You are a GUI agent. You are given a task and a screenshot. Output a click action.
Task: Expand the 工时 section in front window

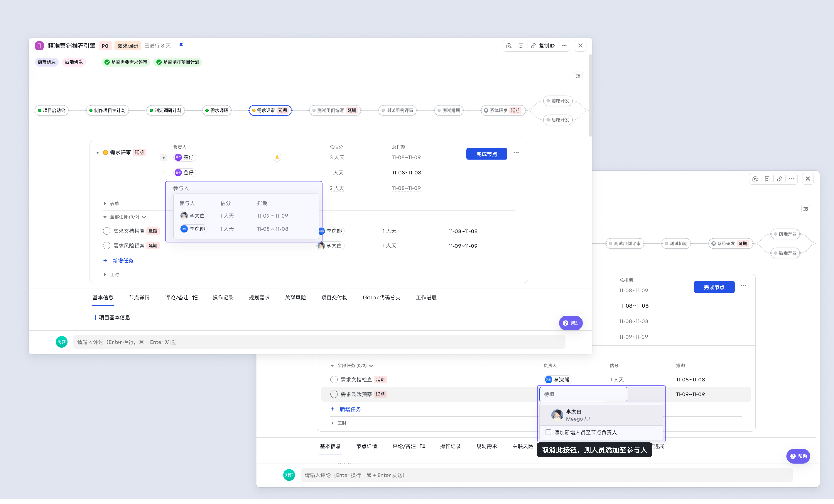(x=105, y=275)
